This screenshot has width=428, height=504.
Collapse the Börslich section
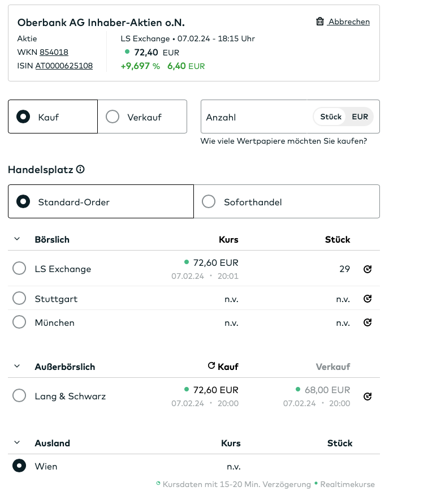click(17, 239)
